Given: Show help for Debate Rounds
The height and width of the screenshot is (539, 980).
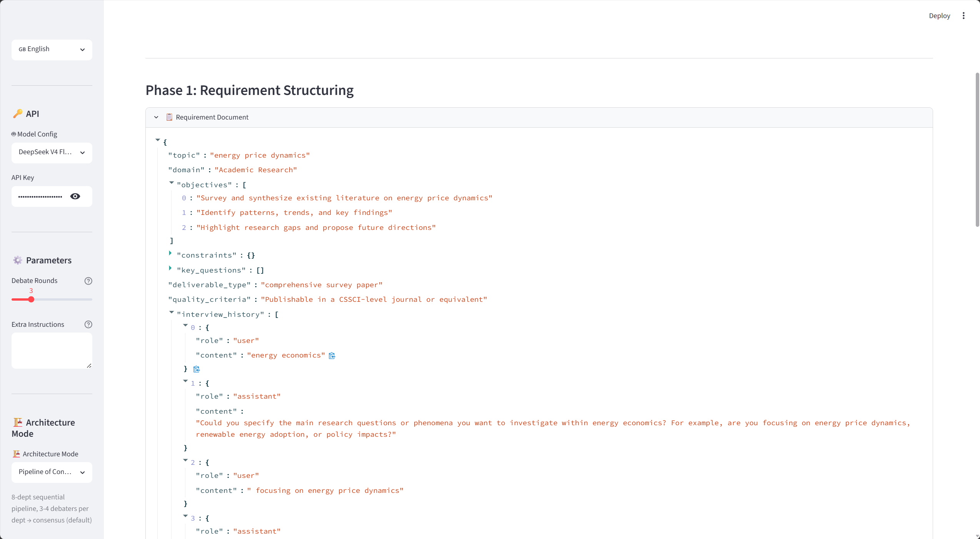Looking at the screenshot, I should click(x=88, y=281).
